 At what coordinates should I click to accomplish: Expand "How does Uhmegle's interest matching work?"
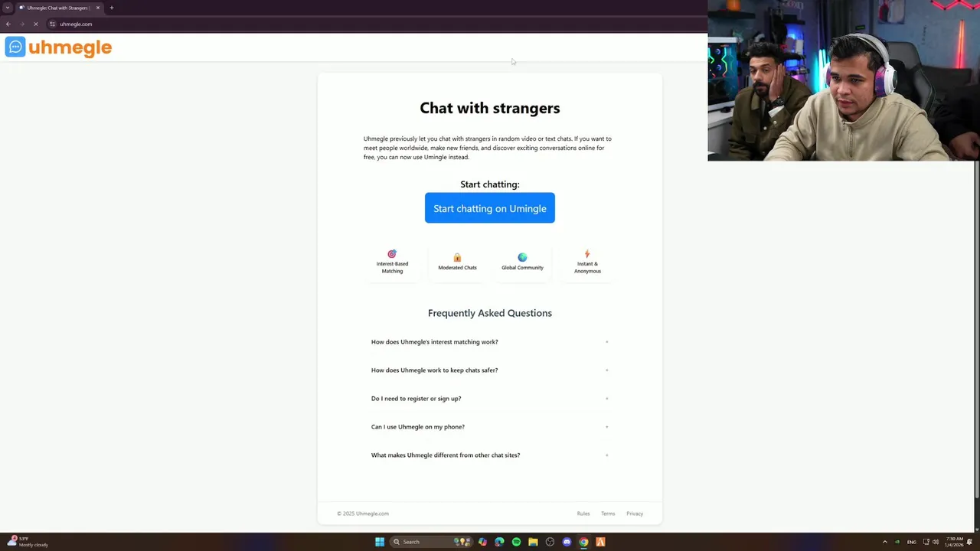(x=490, y=342)
